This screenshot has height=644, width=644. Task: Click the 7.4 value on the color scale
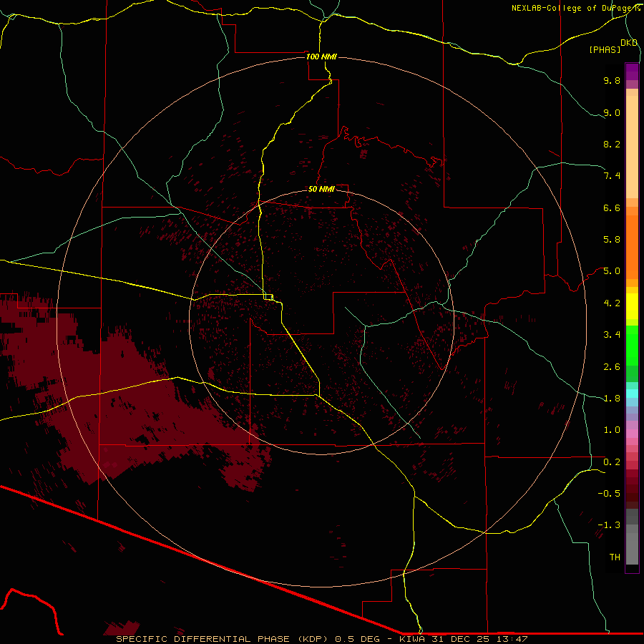pos(612,176)
